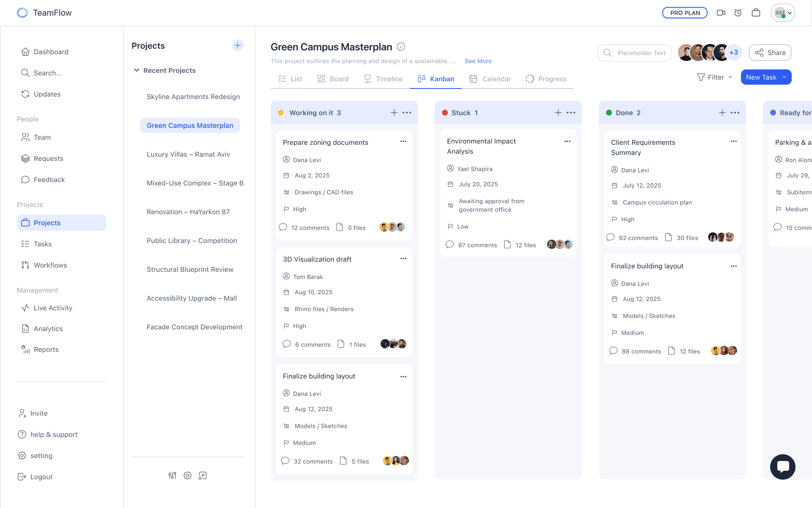Add card to Stuck column
812x508 pixels.
click(x=558, y=113)
